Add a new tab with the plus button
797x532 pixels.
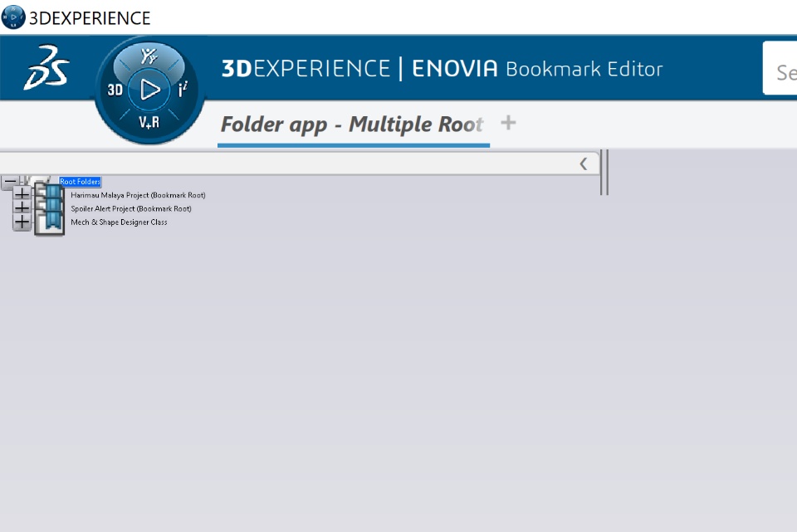(x=508, y=123)
